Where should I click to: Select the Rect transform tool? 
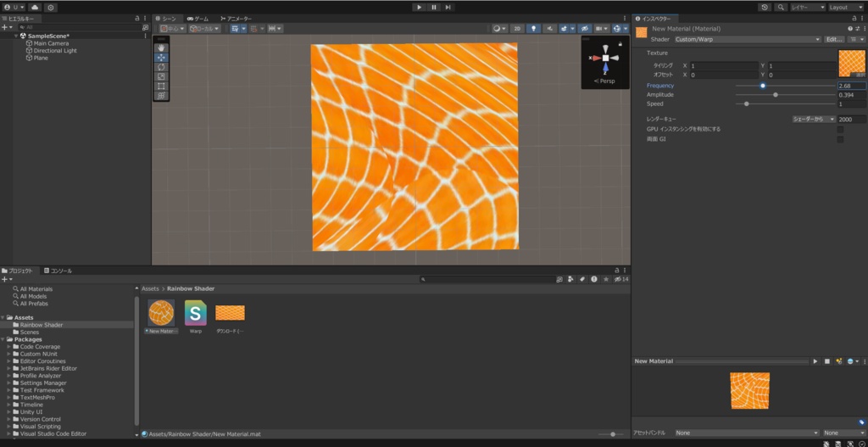(162, 86)
